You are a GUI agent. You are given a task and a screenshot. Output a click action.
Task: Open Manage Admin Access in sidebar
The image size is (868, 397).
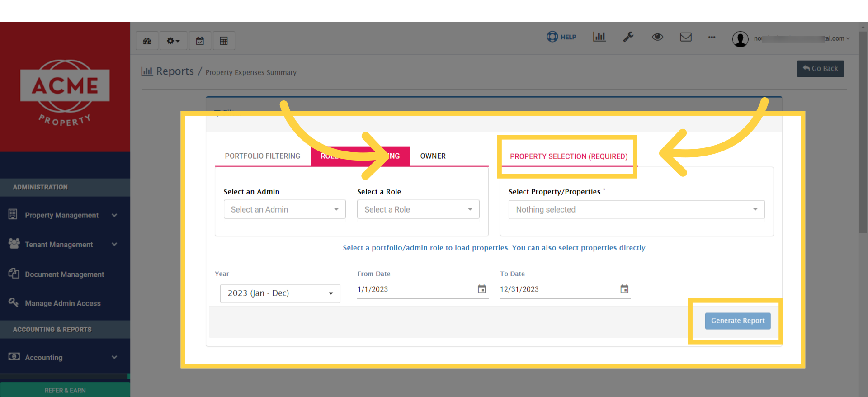point(65,303)
